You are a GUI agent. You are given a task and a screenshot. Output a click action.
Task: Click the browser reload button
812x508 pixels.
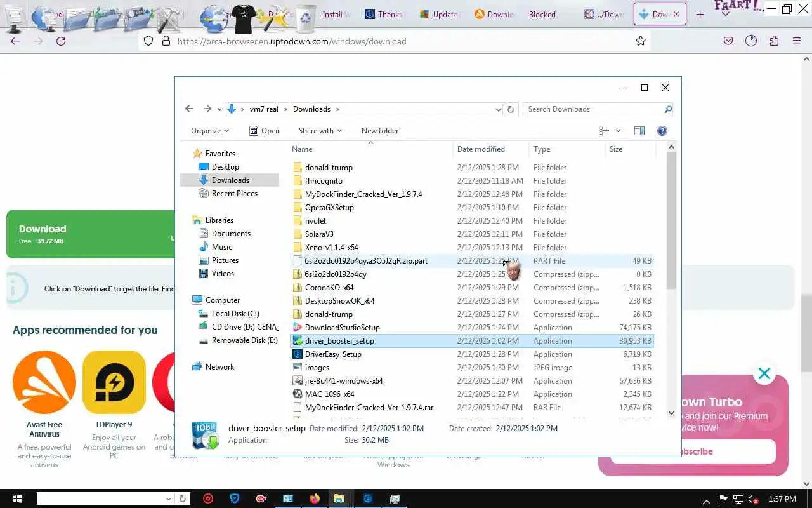point(61,41)
